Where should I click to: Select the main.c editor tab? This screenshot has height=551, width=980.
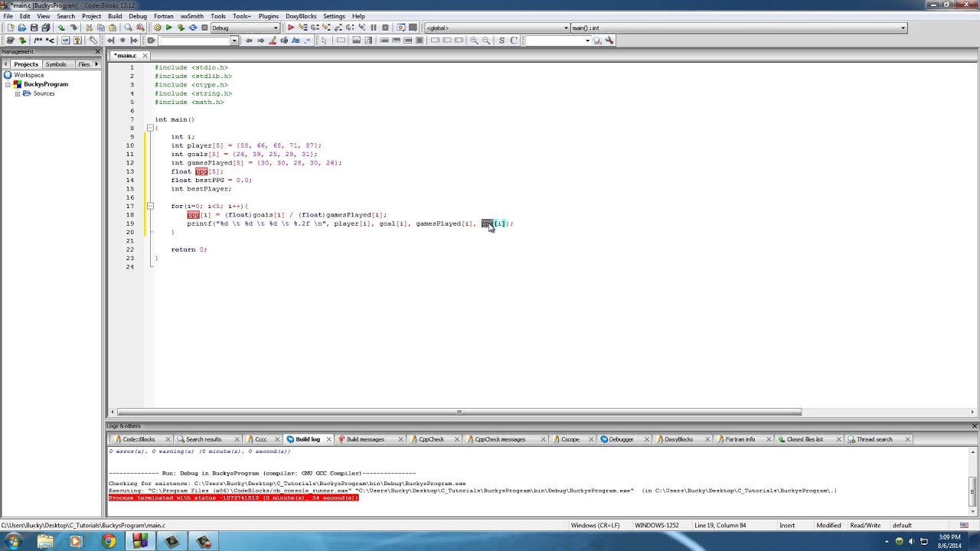click(x=125, y=55)
